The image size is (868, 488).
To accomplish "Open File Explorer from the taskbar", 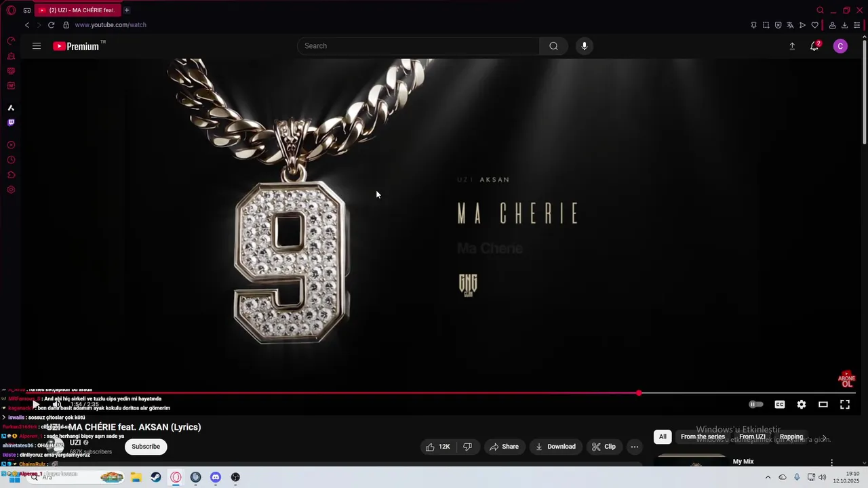I will tap(136, 477).
